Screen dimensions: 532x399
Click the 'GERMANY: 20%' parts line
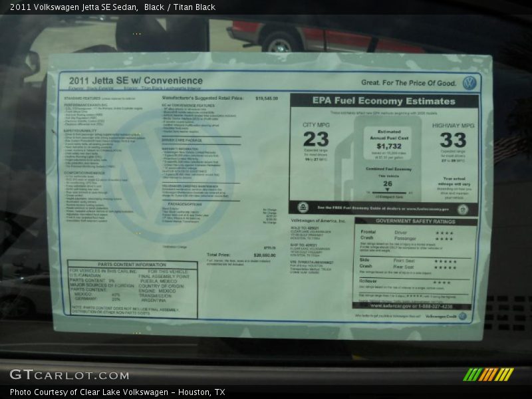(x=97, y=299)
